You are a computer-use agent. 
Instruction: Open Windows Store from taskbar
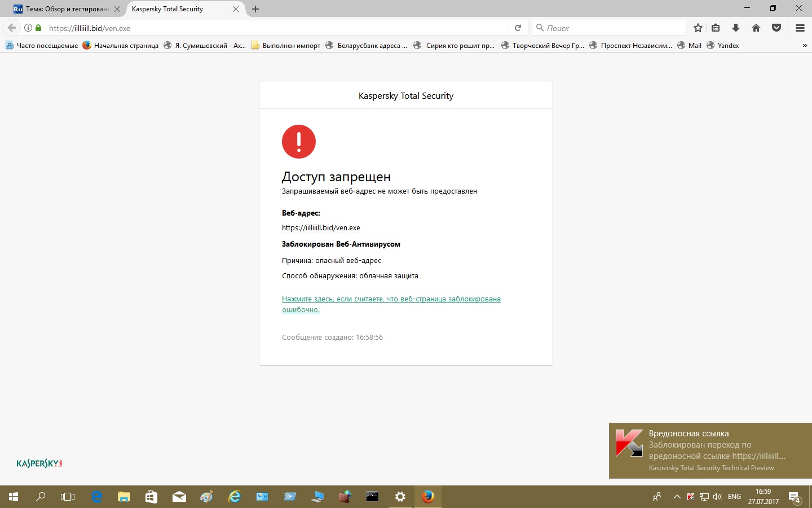tap(152, 497)
